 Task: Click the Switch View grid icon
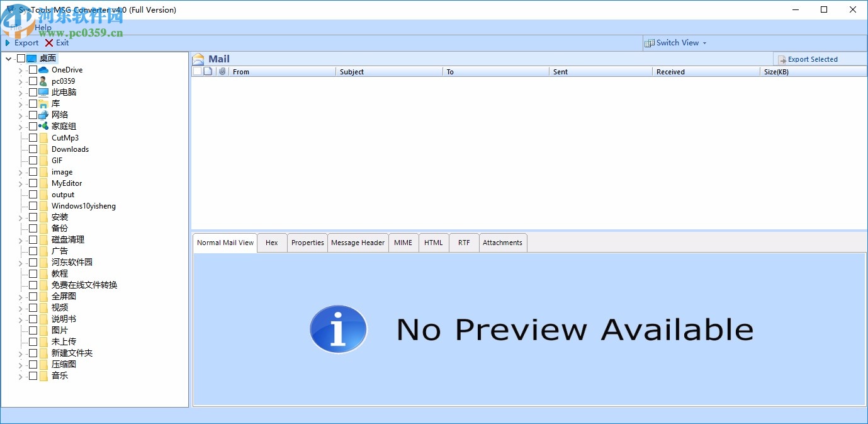[648, 42]
